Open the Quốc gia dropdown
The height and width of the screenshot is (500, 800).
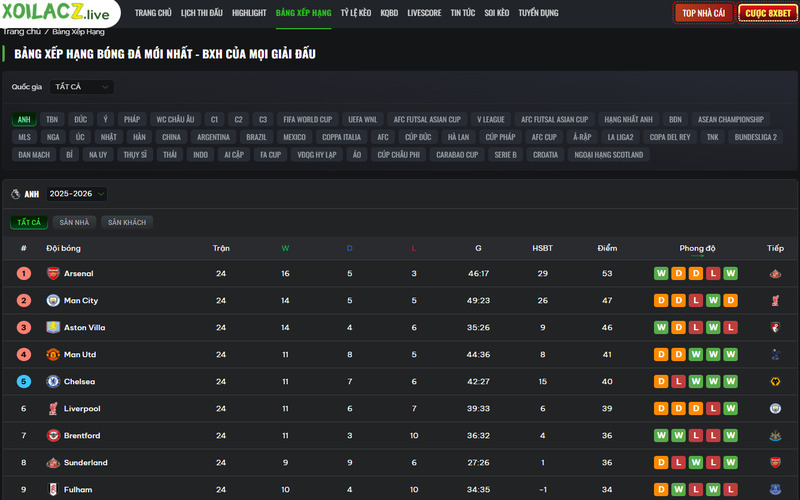pos(81,87)
